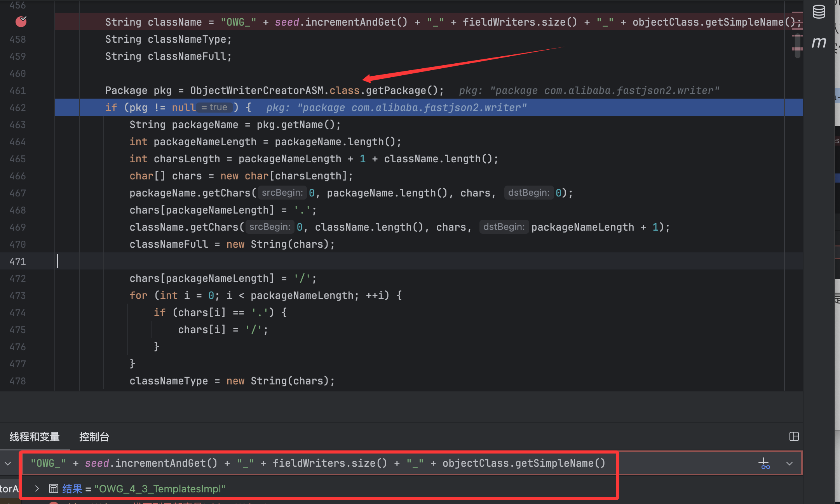This screenshot has height=504, width=840.
Task: Set a breakpoint at line 463 gutter
Action: (x=18, y=125)
